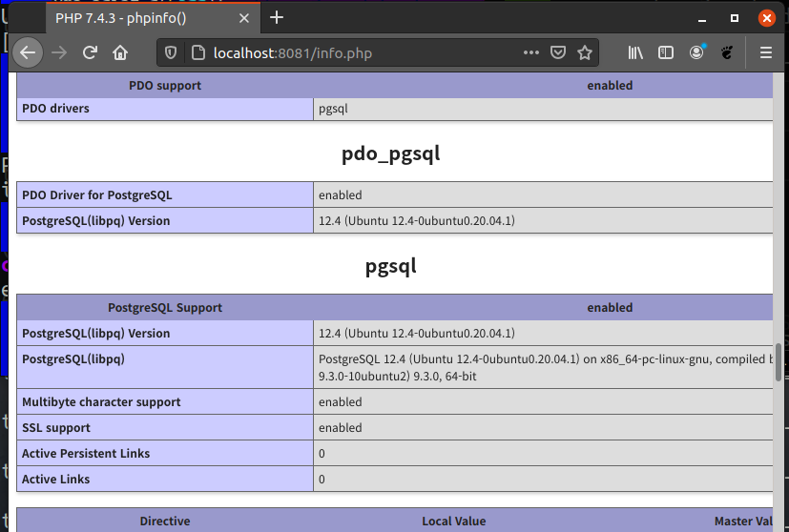
Task: Click enabled header next to PostgreSQL Support
Action: (610, 308)
